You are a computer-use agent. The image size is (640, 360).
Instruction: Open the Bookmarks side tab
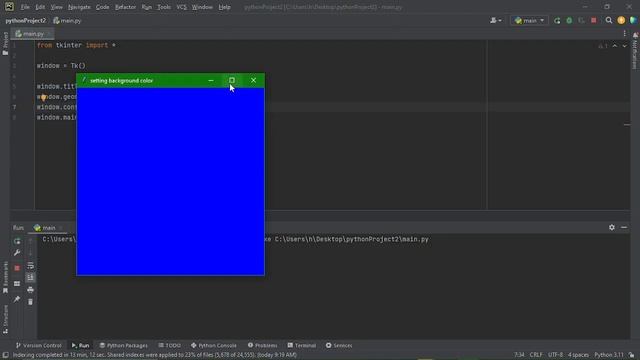click(x=5, y=277)
